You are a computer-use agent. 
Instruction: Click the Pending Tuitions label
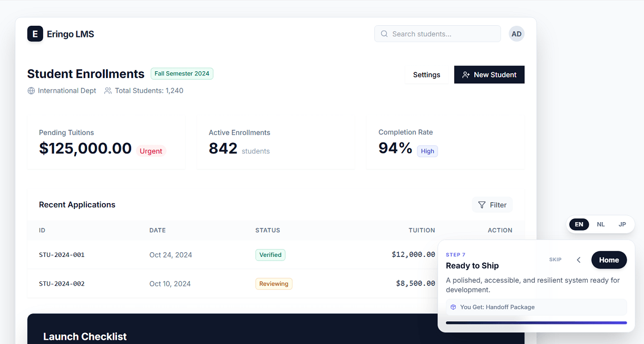point(66,132)
